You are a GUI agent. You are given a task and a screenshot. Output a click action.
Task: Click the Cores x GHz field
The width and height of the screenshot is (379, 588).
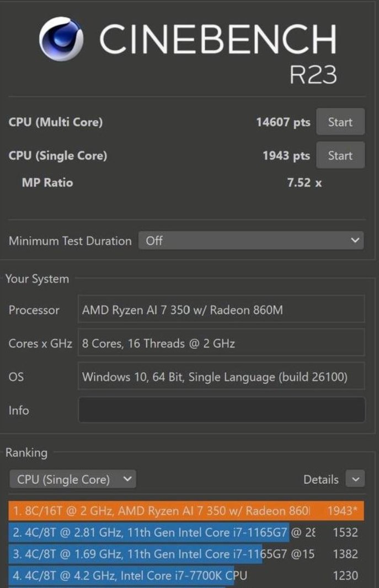click(x=221, y=343)
